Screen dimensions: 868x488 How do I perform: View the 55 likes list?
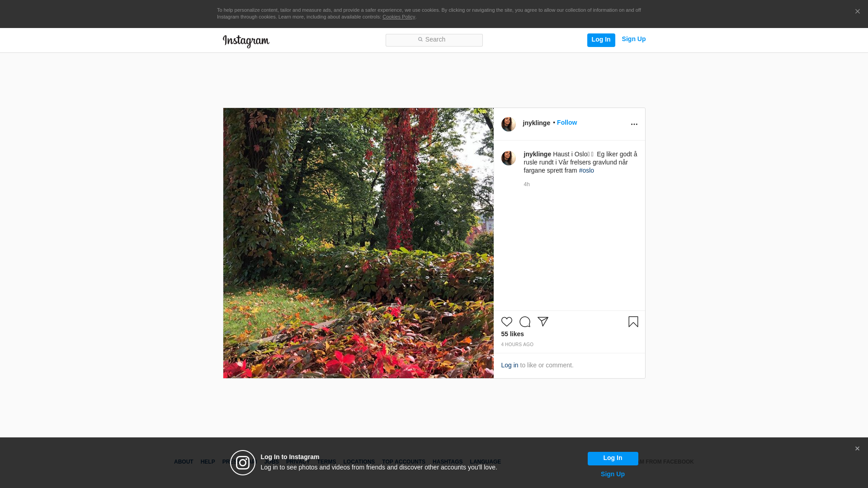(x=512, y=334)
